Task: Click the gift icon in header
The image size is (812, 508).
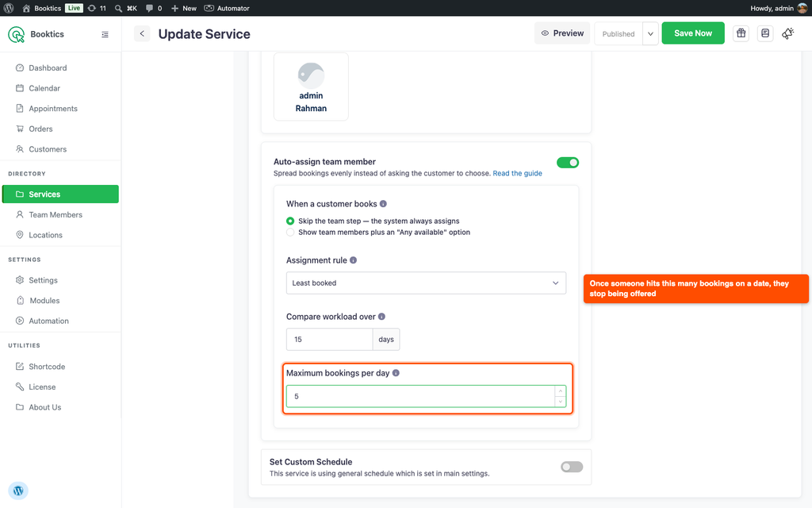Action: [741, 33]
